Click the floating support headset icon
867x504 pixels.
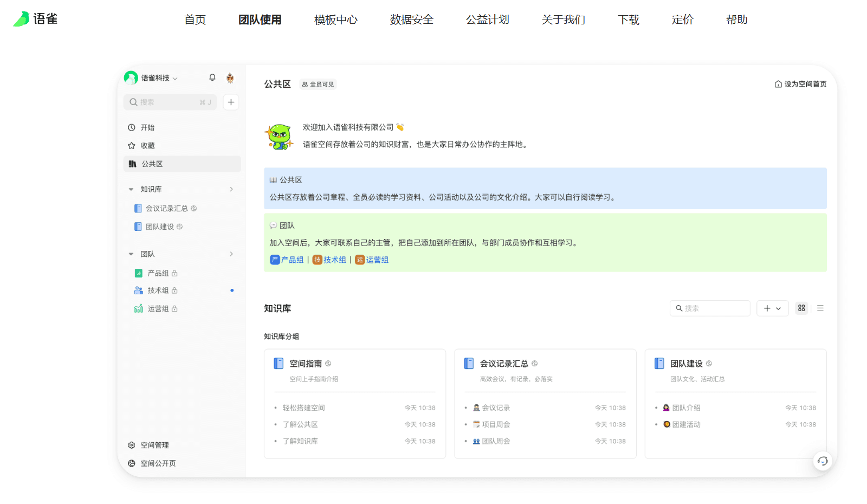click(823, 461)
